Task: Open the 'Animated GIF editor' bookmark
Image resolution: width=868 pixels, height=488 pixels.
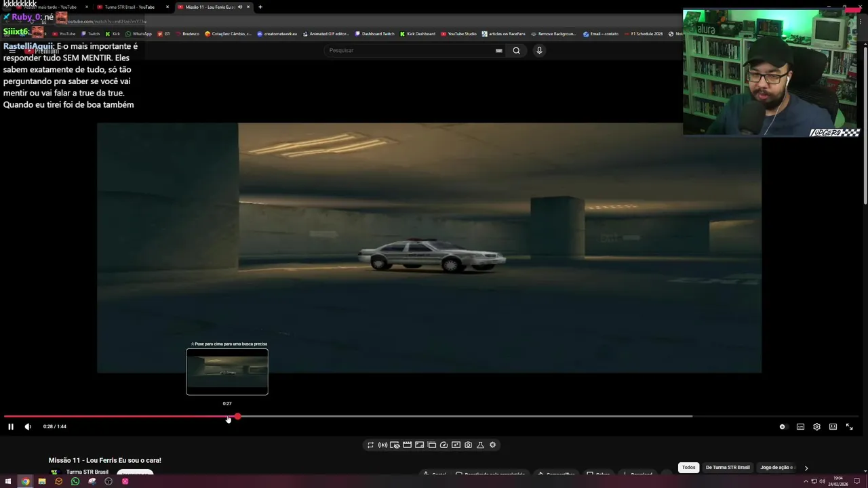Action: pyautogui.click(x=326, y=34)
